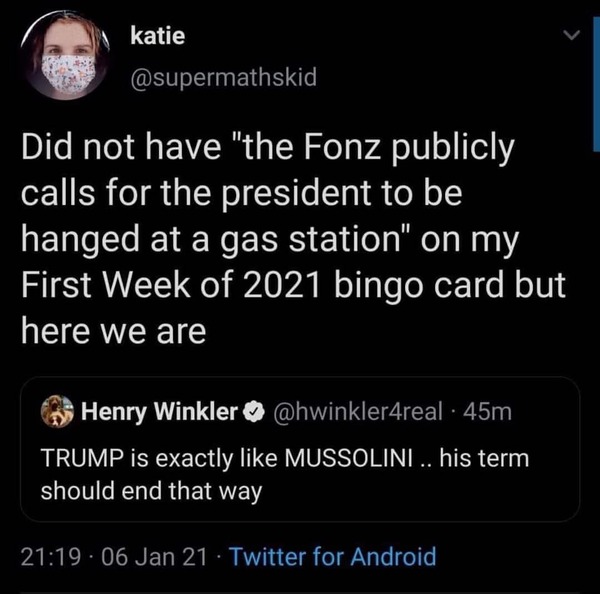Viewport: 600px width, 594px height.
Task: Click the Twitter for Android source link
Action: tap(333, 556)
